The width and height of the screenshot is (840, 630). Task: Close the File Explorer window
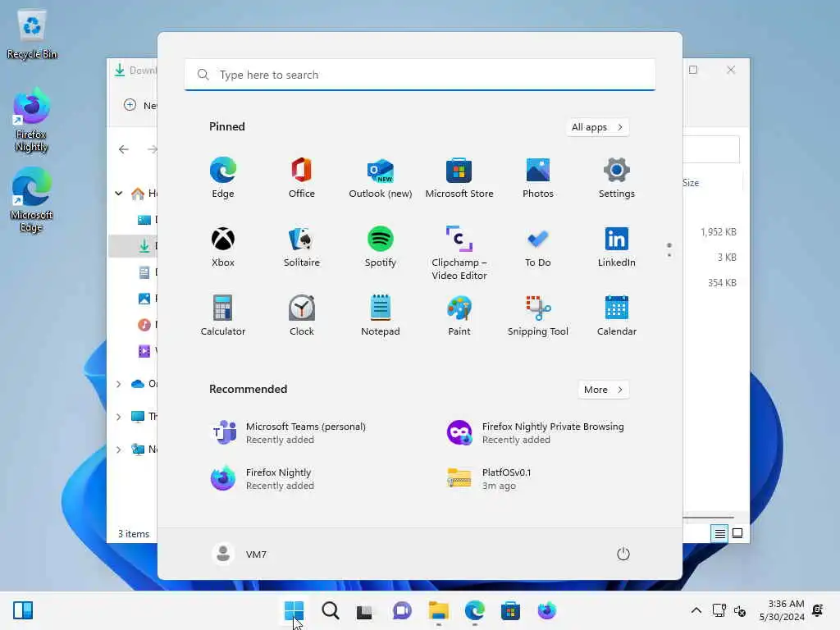(x=731, y=70)
